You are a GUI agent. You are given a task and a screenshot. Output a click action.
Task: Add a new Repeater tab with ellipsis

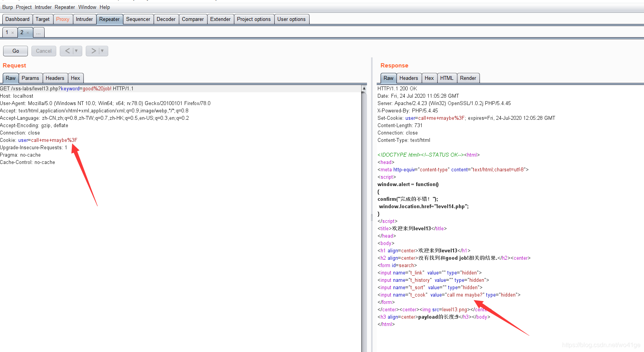(x=38, y=33)
